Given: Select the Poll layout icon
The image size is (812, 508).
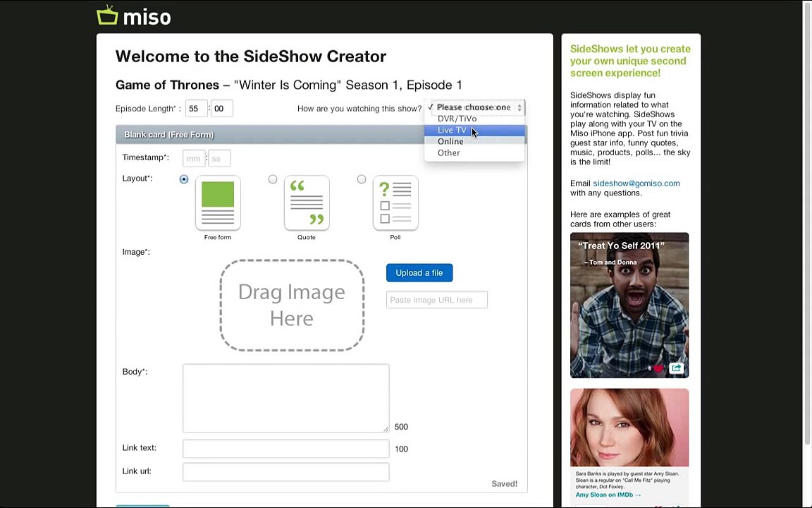Looking at the screenshot, I should tap(395, 203).
